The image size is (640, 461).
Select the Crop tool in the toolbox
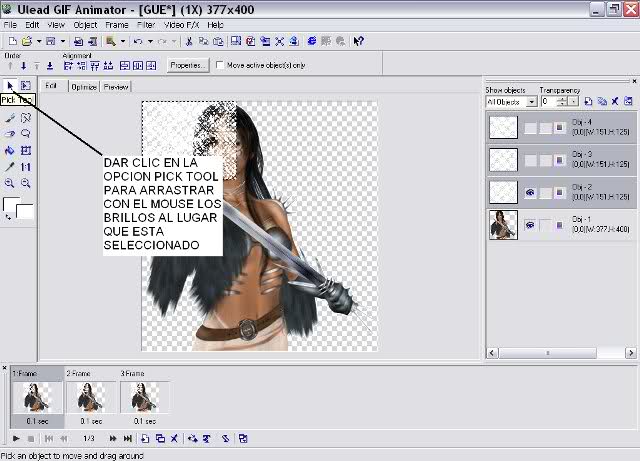click(x=26, y=150)
